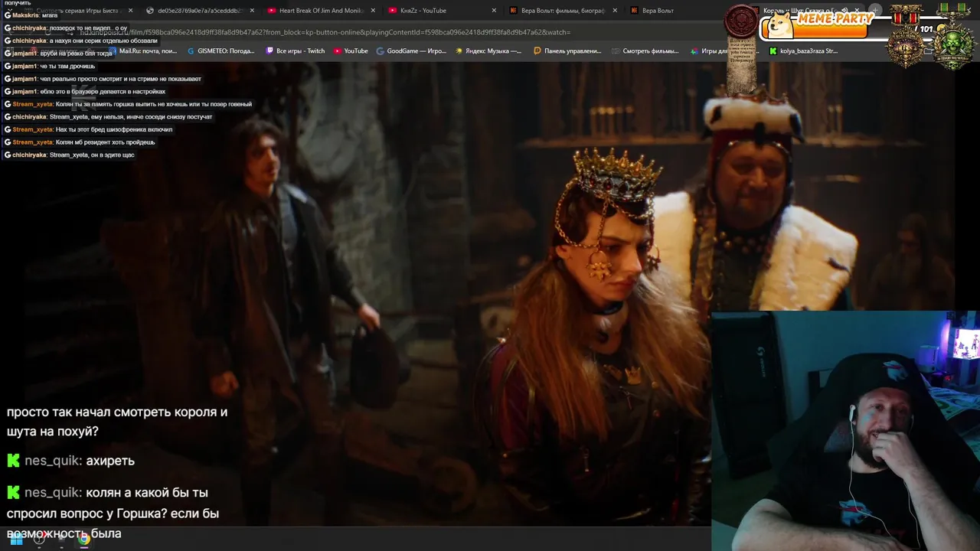The image size is (980, 551).
Task: Open the 'Все игры - Twitch' bookmark
Action: pyautogui.click(x=296, y=51)
